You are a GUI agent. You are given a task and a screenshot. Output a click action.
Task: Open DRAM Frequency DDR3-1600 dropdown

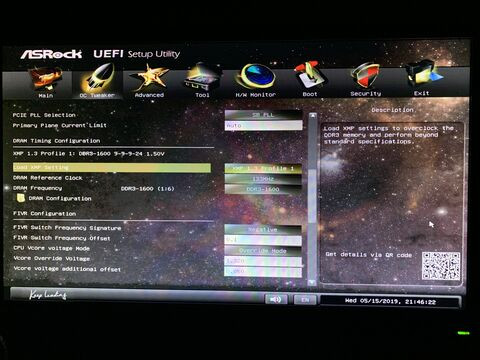[x=263, y=189]
